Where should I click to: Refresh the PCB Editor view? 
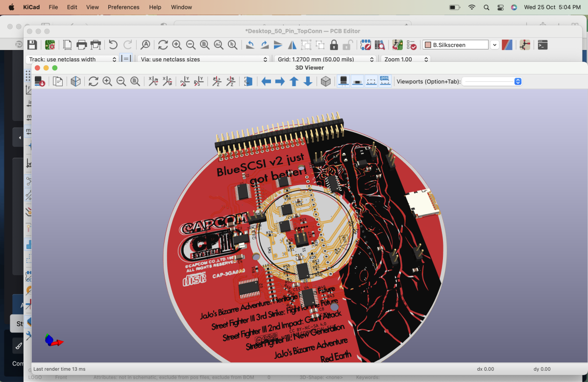click(x=163, y=45)
